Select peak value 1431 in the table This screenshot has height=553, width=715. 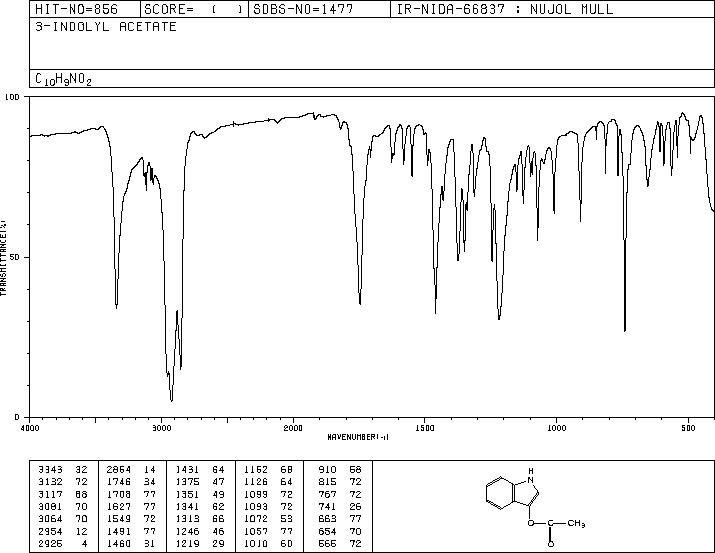[187, 470]
